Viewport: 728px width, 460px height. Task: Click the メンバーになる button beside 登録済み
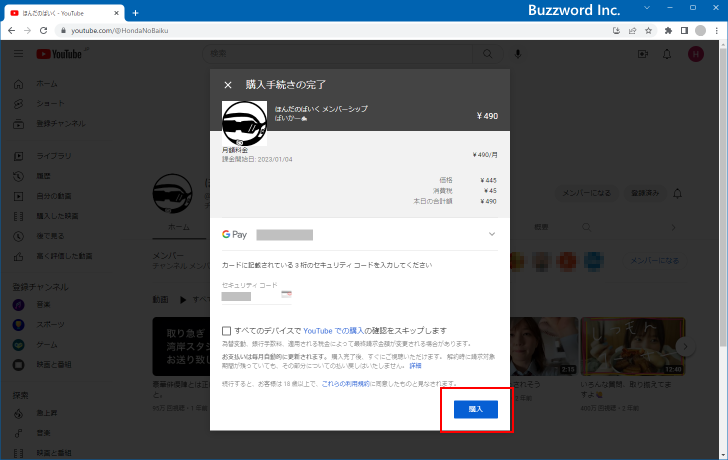pyautogui.click(x=587, y=193)
